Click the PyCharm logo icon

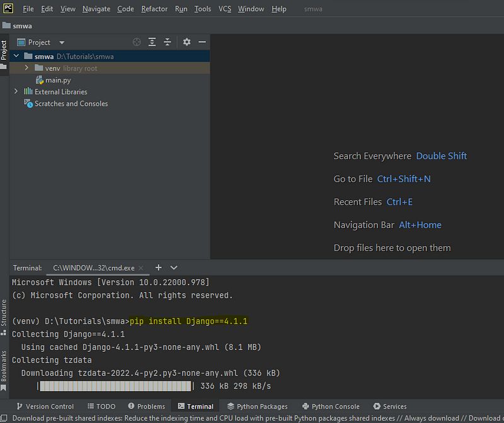pos(8,8)
